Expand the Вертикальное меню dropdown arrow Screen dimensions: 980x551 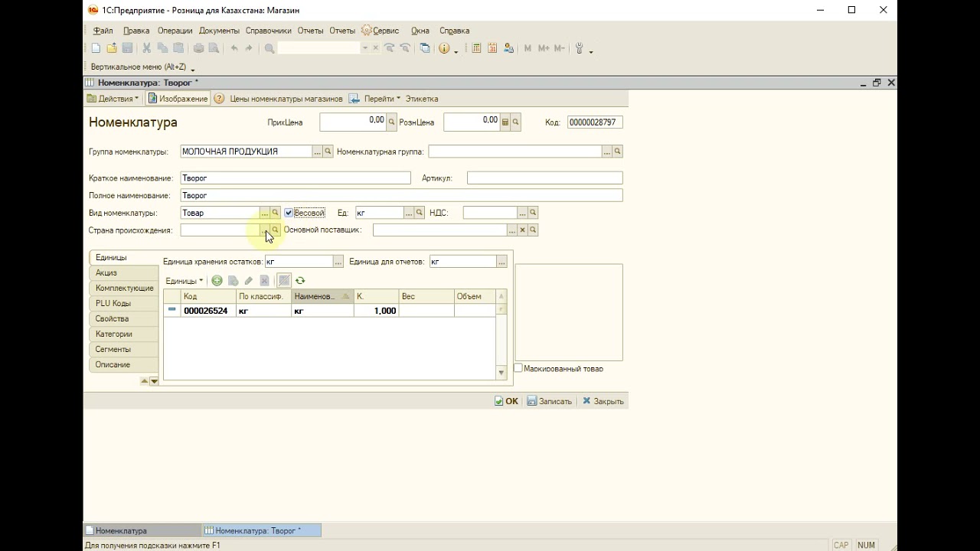click(192, 69)
